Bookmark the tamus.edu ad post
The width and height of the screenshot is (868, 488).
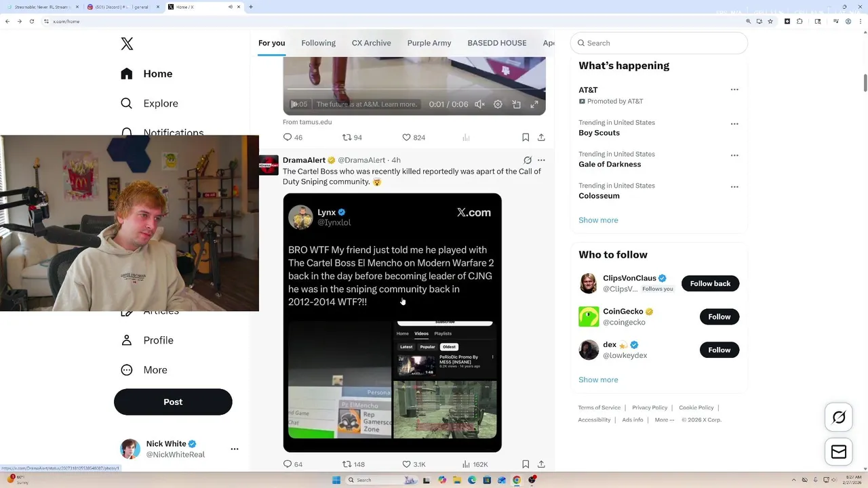point(526,137)
